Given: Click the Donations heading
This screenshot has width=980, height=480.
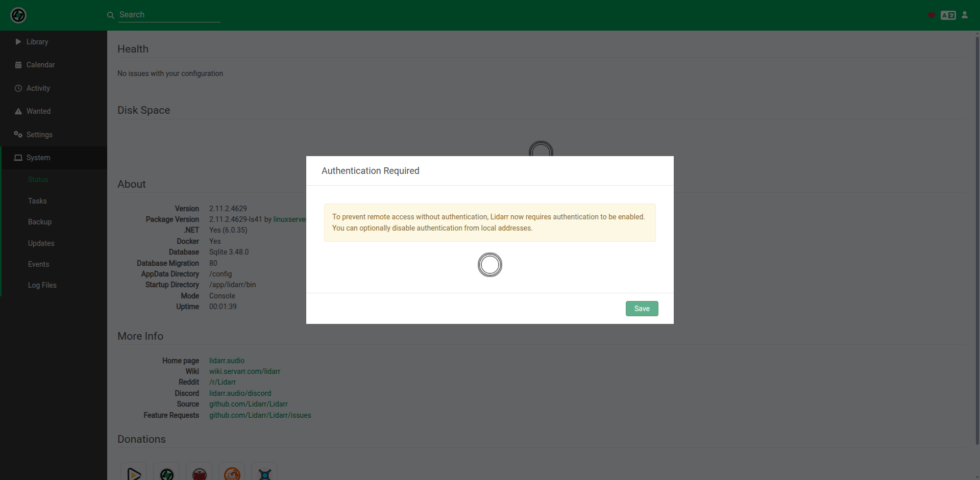Looking at the screenshot, I should pyautogui.click(x=141, y=439).
